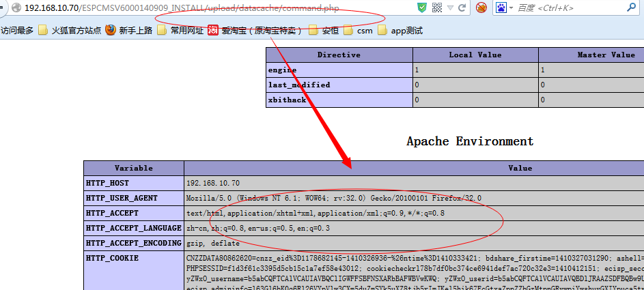Open the 安恒 bookmark folder
Screen dimensions: 644x290
(324, 30)
